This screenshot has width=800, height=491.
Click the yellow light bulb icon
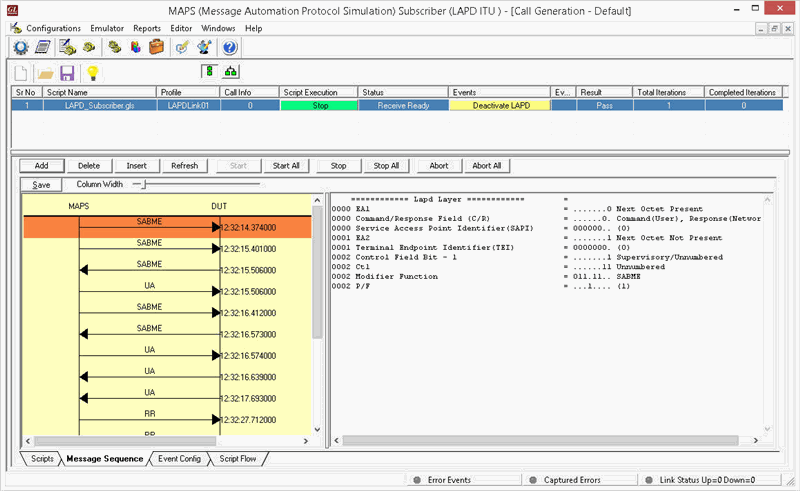coord(92,73)
